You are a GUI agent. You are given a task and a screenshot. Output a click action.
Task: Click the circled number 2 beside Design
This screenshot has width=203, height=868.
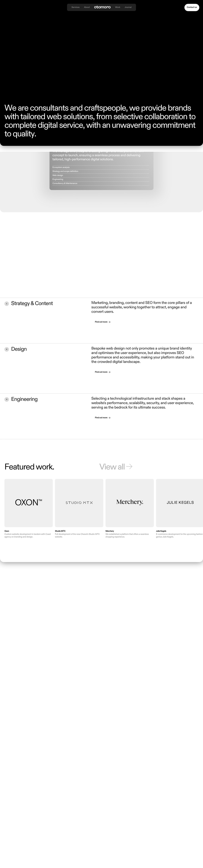[7, 349]
